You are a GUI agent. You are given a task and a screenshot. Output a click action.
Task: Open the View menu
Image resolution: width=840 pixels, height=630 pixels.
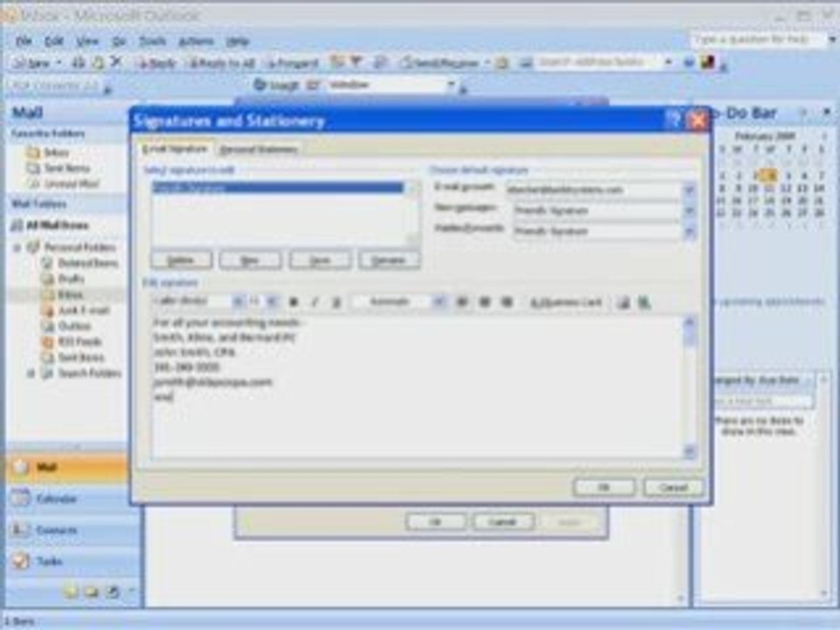click(87, 41)
